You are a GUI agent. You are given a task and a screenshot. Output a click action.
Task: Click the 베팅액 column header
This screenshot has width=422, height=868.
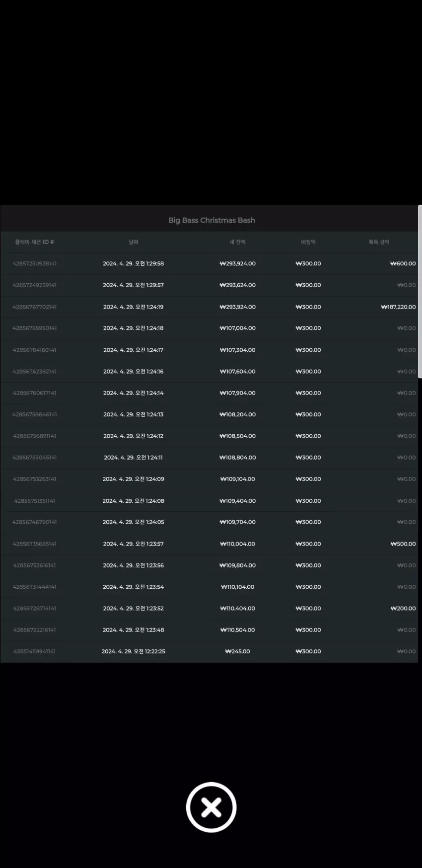click(x=308, y=242)
